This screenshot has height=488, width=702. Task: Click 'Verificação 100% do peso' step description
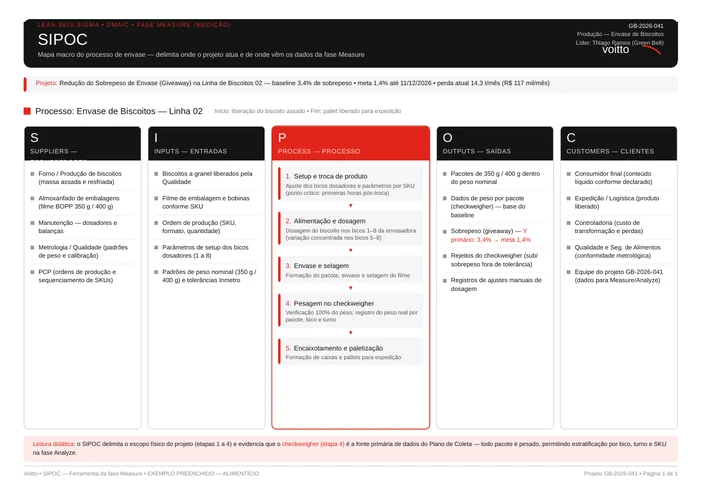click(351, 316)
